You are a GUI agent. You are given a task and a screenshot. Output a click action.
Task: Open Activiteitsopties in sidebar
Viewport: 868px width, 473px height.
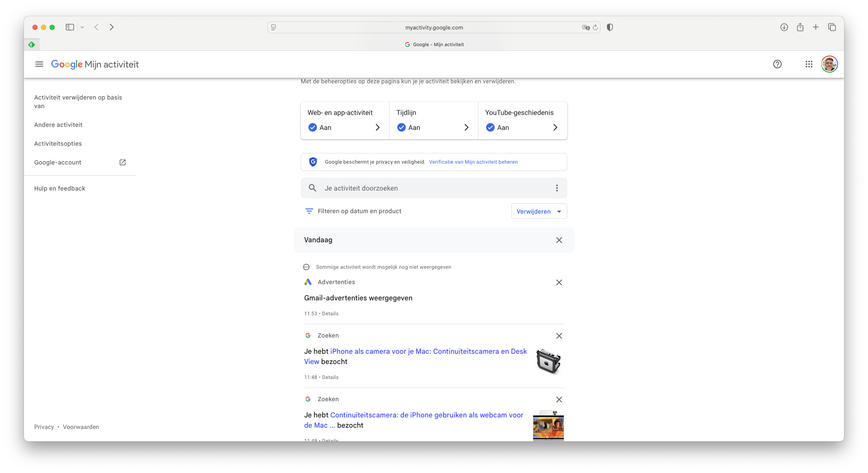pos(58,144)
